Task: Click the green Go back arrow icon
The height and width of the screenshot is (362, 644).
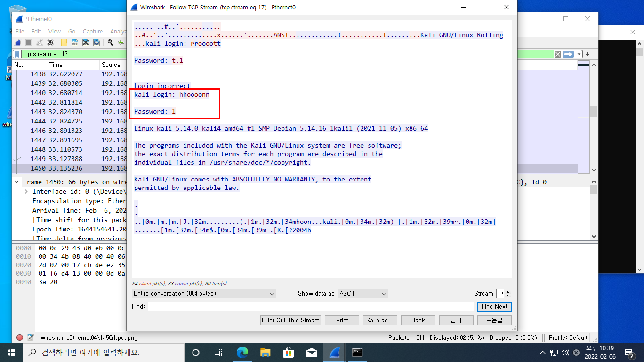Action: click(x=121, y=42)
